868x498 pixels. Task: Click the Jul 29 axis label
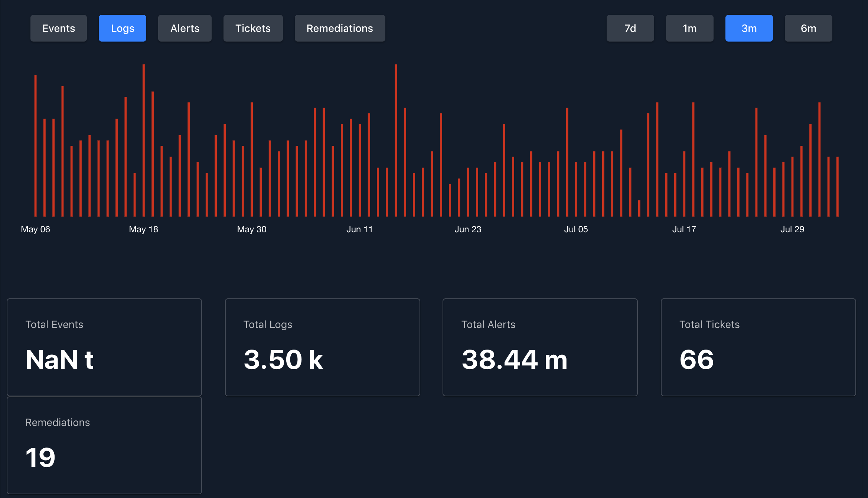tap(792, 229)
